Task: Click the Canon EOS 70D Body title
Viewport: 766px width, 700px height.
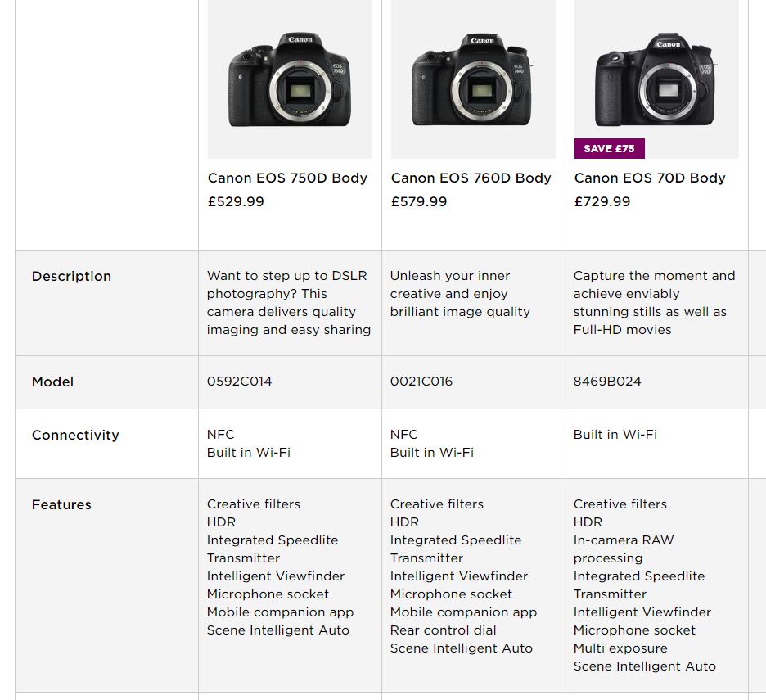Action: (x=650, y=178)
